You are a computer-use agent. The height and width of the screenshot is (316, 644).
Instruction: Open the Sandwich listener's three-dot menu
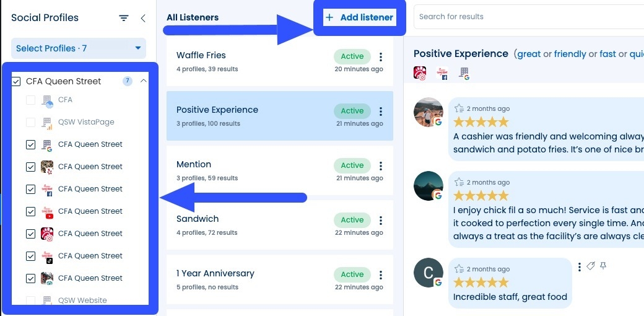click(x=380, y=221)
